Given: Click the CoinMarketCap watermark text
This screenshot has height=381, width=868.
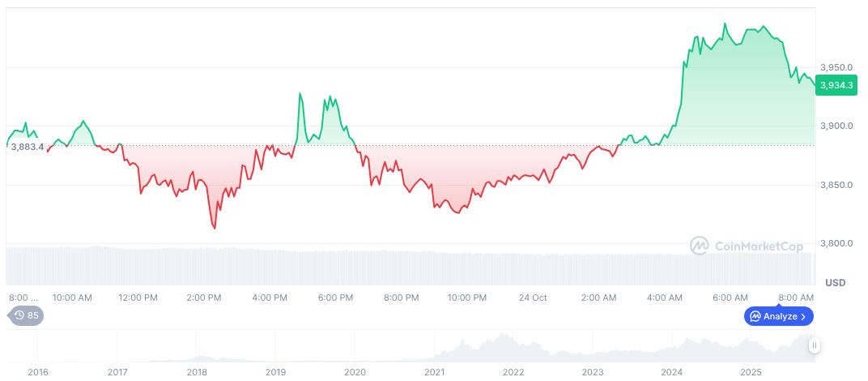Looking at the screenshot, I should point(752,245).
